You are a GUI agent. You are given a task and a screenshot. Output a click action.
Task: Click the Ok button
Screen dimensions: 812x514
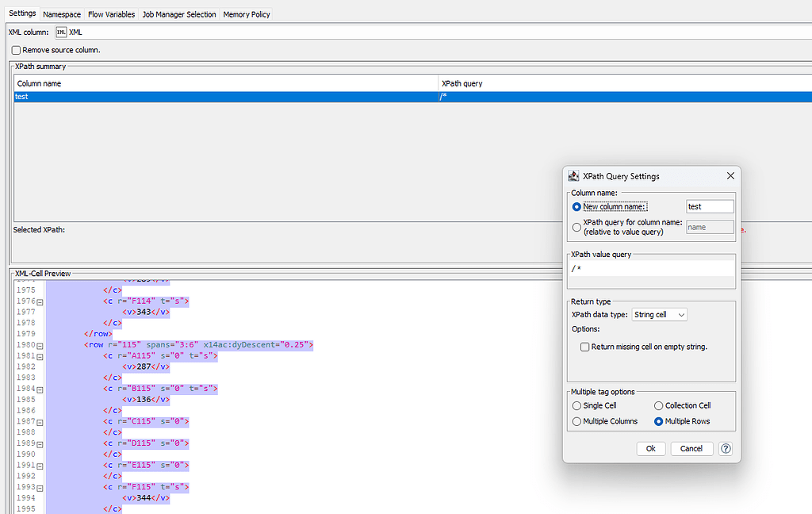click(650, 448)
